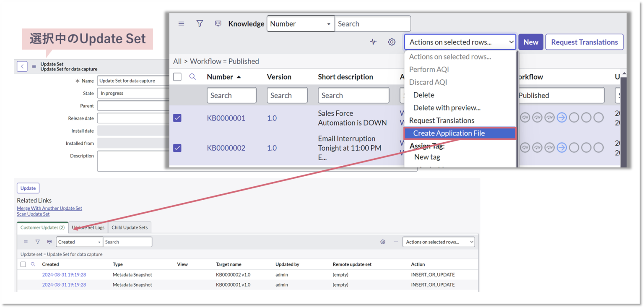The height and width of the screenshot is (308, 644).
Task: Uncheck the row for KB0000002
Action: coord(177,148)
